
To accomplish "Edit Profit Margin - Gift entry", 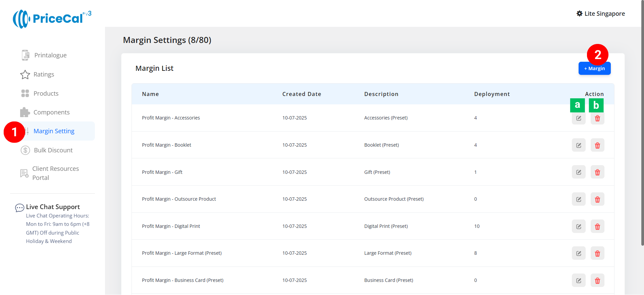I will [578, 172].
